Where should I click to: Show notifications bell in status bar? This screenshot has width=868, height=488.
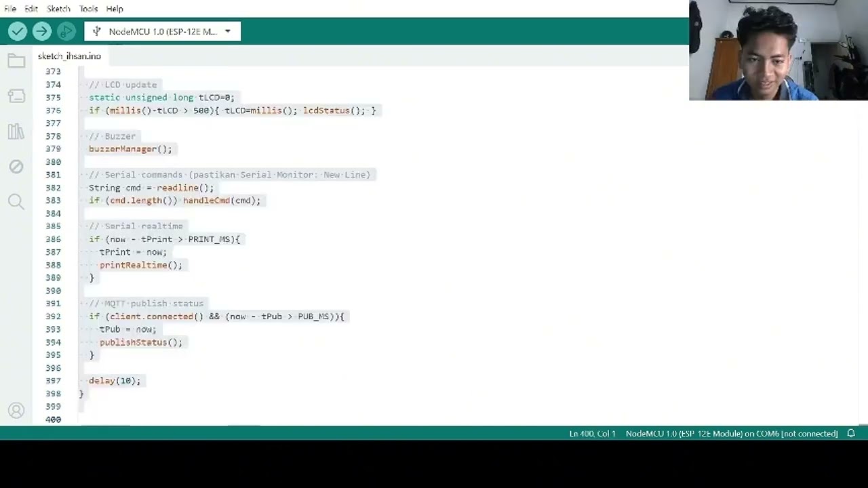pos(851,433)
